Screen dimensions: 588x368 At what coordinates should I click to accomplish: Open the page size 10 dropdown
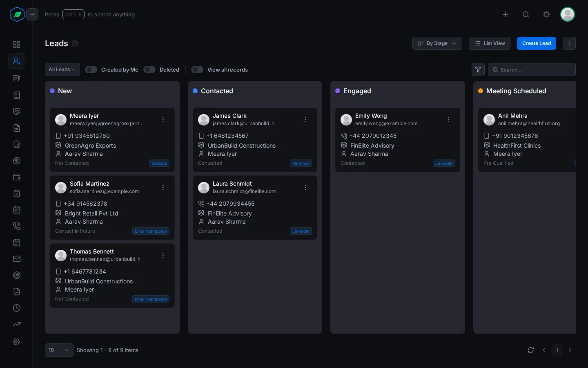59,350
